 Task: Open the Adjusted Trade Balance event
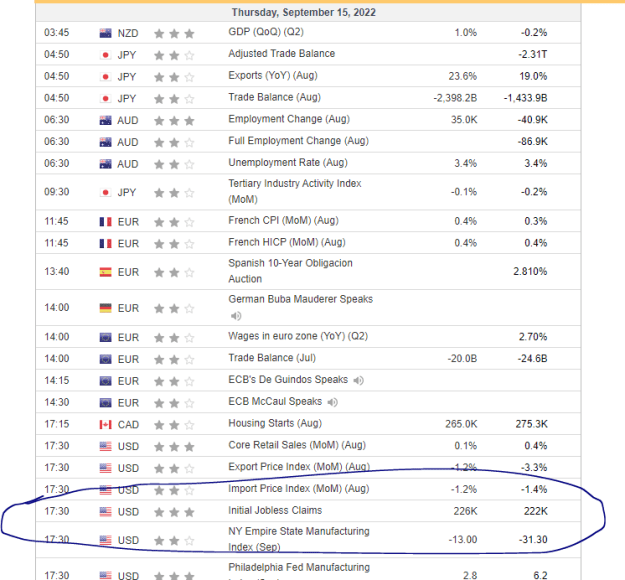tap(281, 53)
